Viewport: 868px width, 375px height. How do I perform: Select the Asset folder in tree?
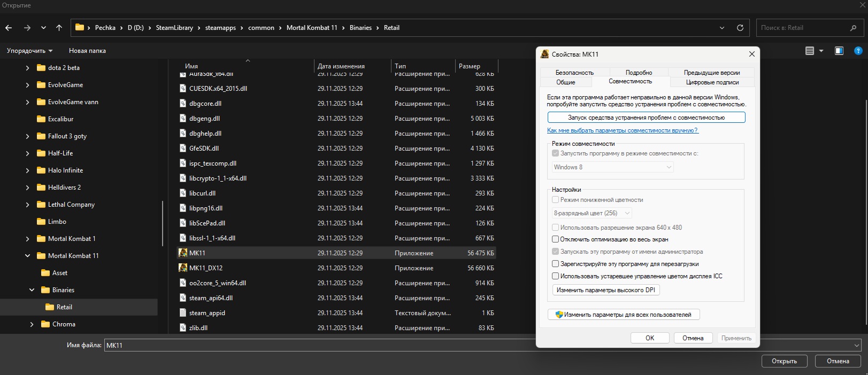60,273
